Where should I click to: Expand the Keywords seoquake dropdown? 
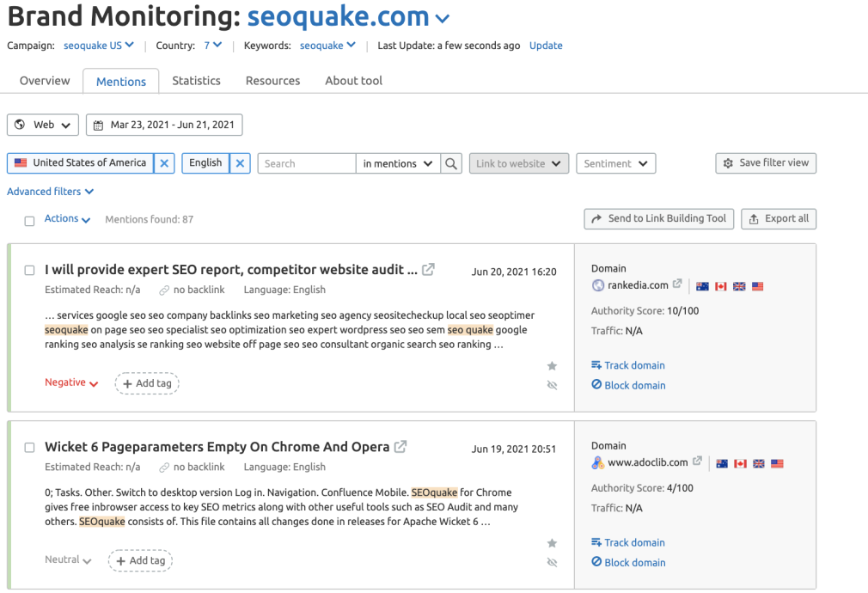click(327, 46)
